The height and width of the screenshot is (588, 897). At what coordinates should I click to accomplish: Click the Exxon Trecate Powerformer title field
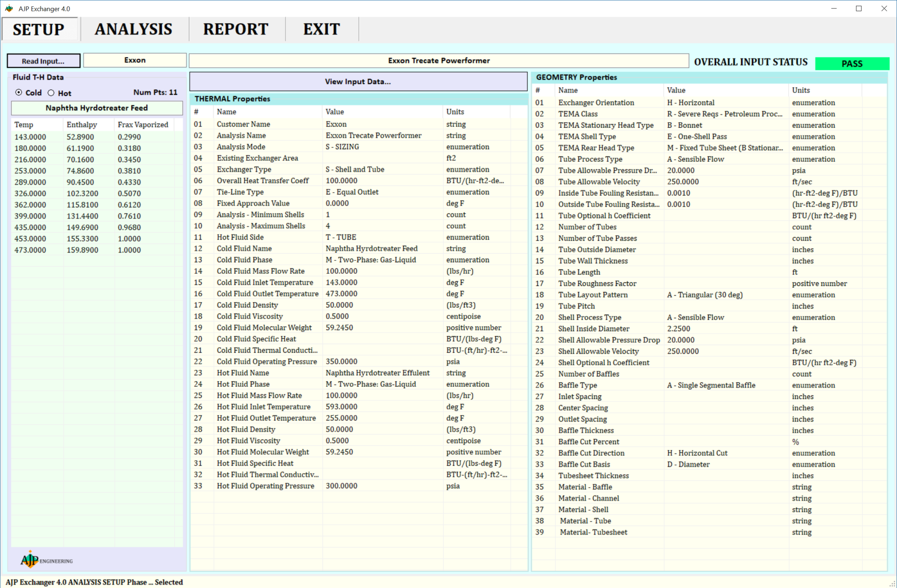point(439,61)
